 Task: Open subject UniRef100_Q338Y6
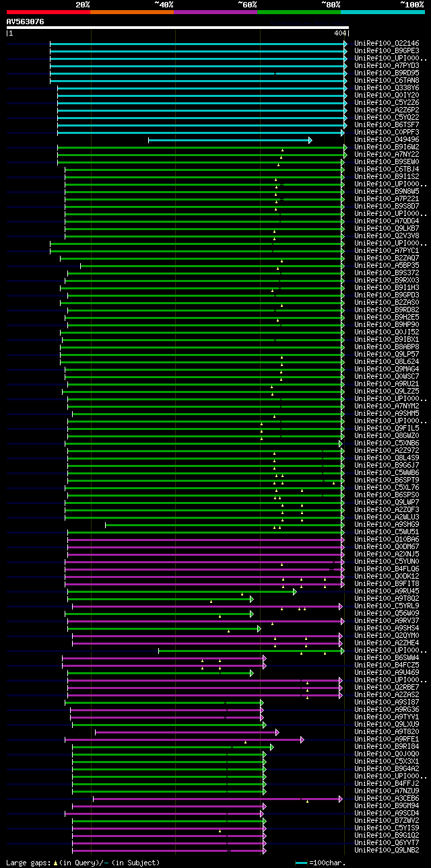click(x=387, y=87)
